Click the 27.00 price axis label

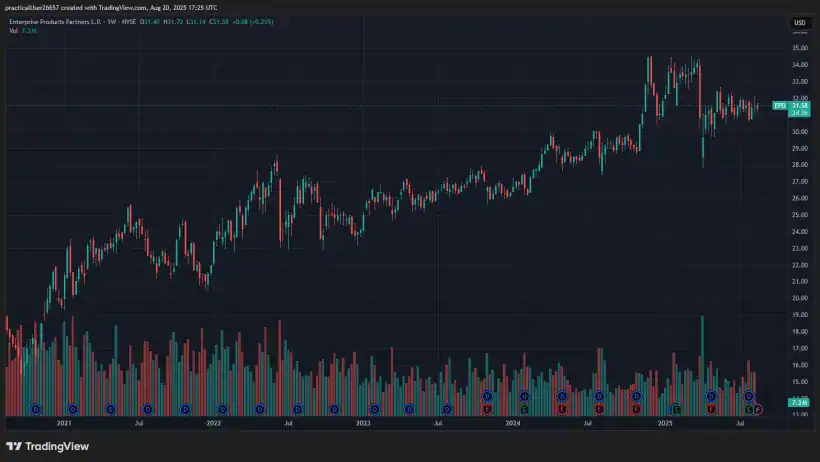[x=800, y=182]
